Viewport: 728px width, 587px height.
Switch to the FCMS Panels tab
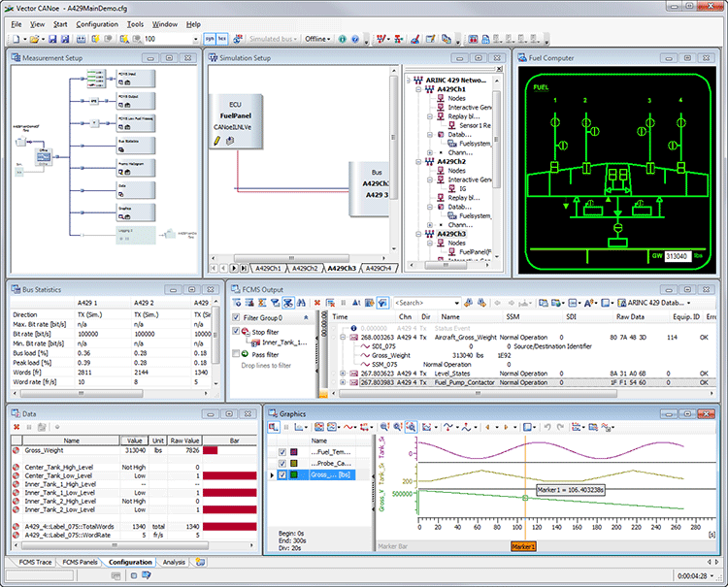click(79, 562)
